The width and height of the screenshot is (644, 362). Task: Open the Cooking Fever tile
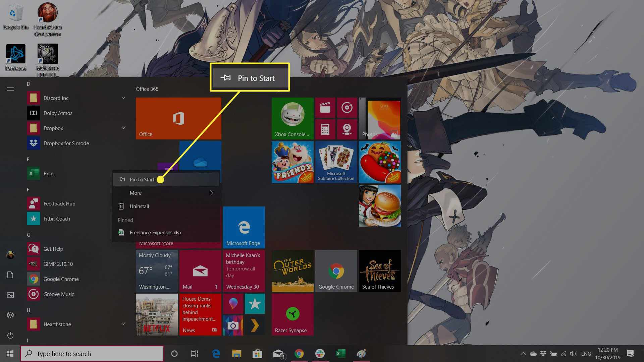[x=380, y=205]
